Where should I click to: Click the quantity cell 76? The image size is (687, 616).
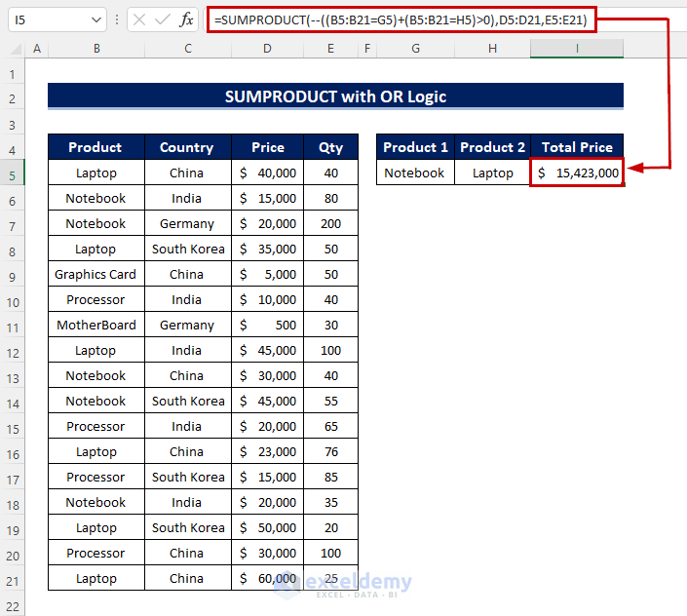330,451
